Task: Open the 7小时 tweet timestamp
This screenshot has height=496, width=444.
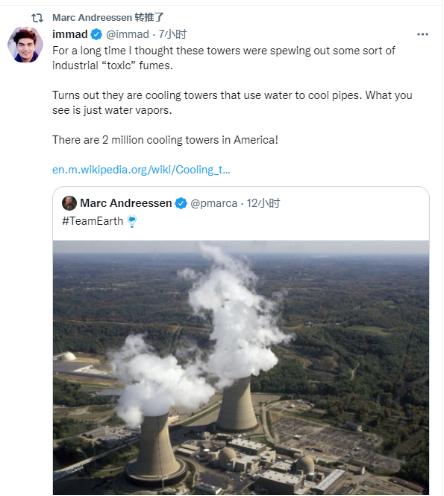Action: (172, 34)
